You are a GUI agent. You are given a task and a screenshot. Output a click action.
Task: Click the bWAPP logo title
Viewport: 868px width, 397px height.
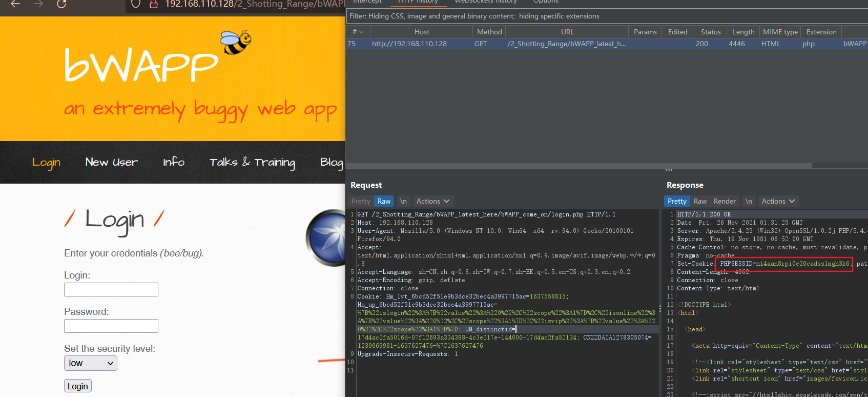coord(141,65)
